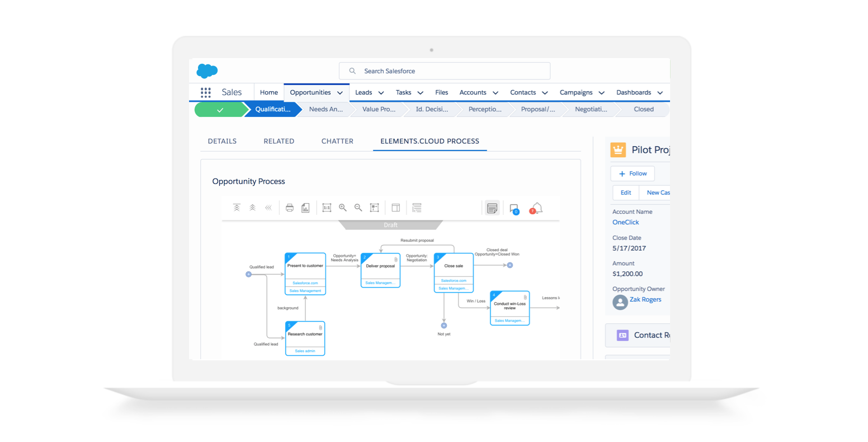Click the Resubmit proposal line label
Screen dimensions: 868x442
pyautogui.click(x=417, y=241)
